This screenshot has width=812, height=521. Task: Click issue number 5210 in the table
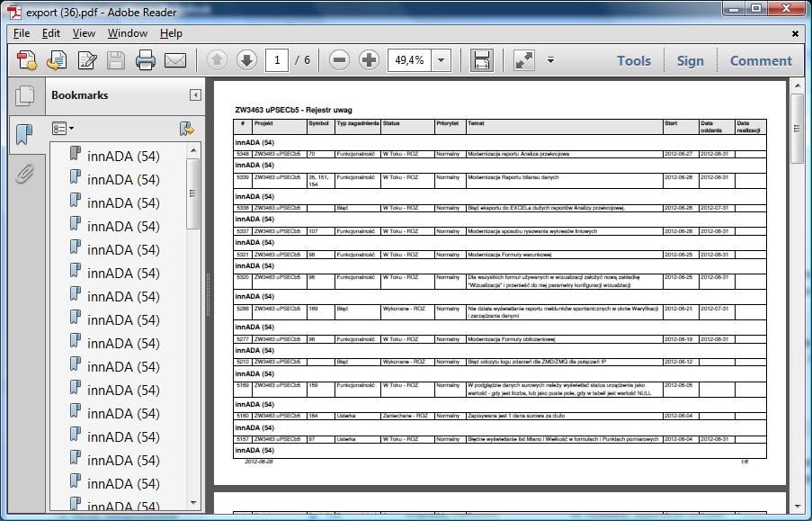[x=243, y=362]
